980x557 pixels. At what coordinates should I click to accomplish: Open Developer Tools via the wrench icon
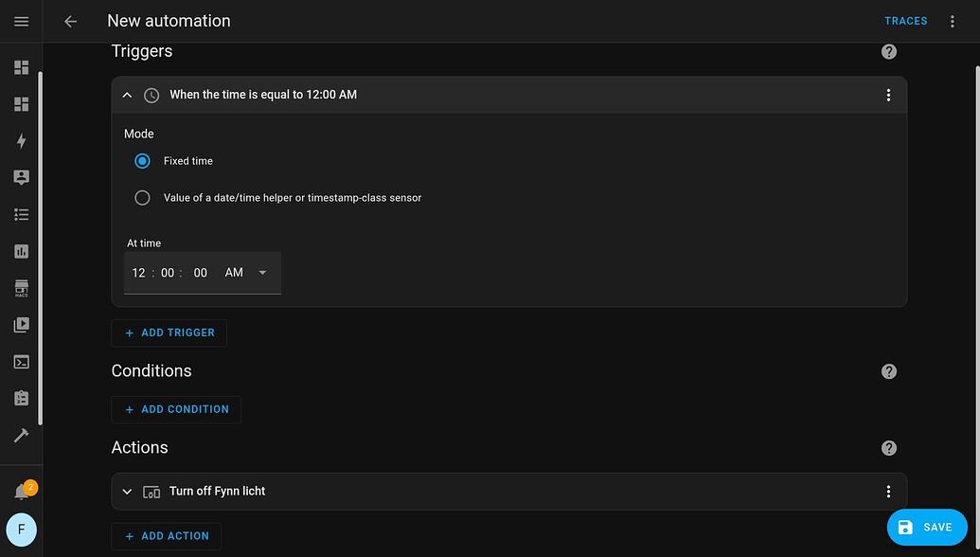[x=21, y=435]
